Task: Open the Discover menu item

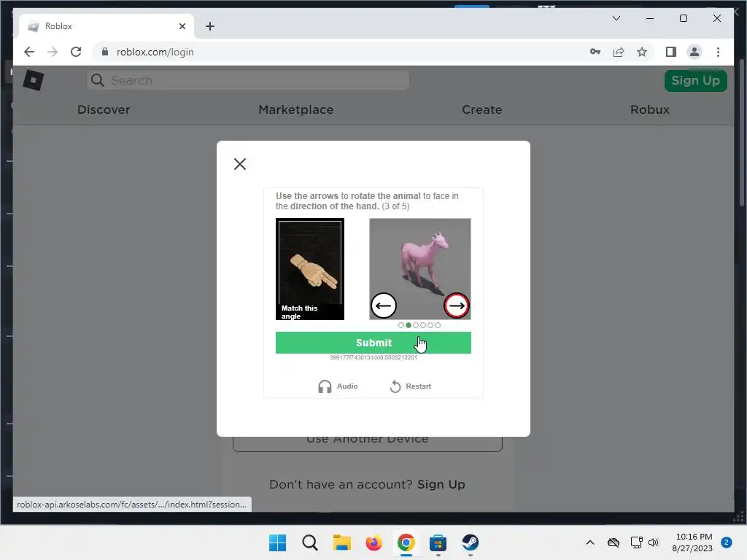Action: [104, 109]
